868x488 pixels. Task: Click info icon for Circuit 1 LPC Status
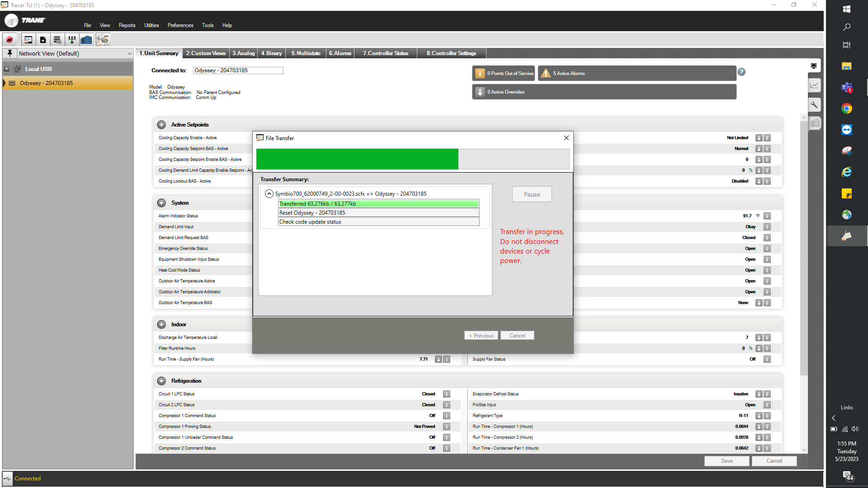tap(447, 394)
